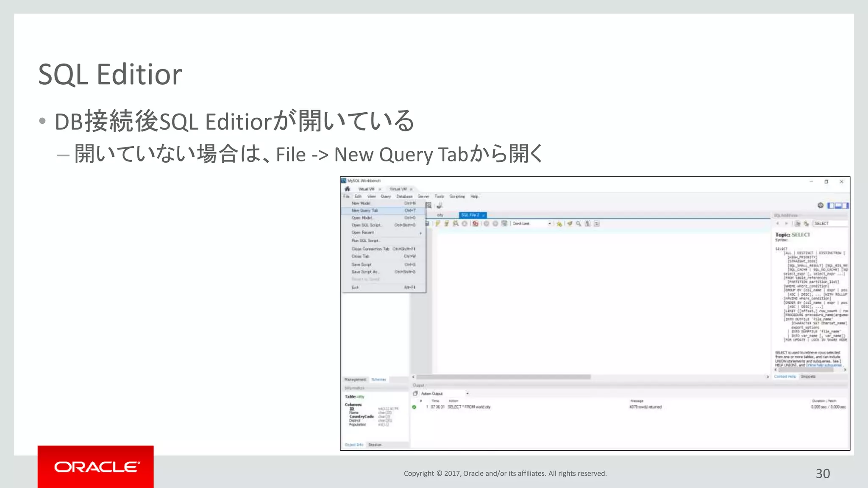Click the inspector icon beside the File menu

429,205
